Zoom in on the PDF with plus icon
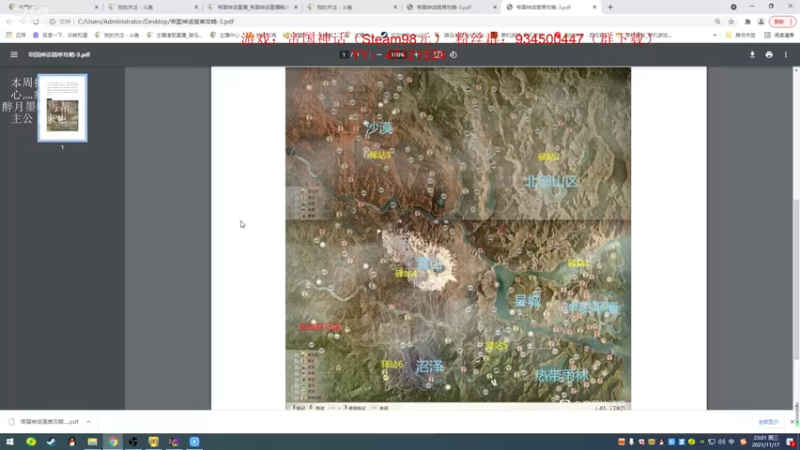 416,55
